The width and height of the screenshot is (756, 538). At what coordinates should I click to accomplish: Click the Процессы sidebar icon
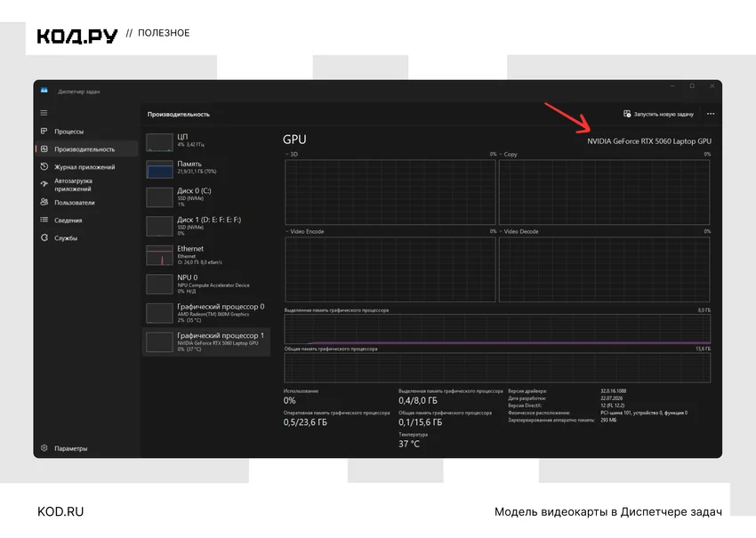click(x=44, y=131)
